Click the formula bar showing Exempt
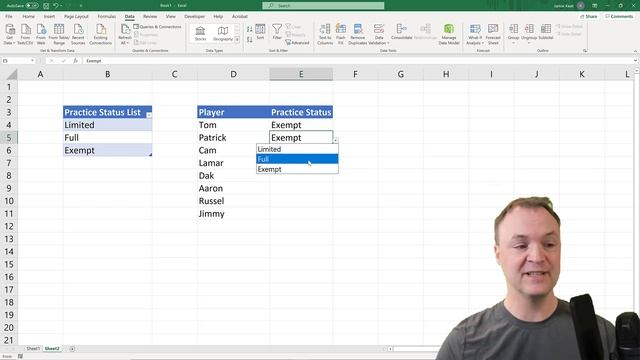 357,61
